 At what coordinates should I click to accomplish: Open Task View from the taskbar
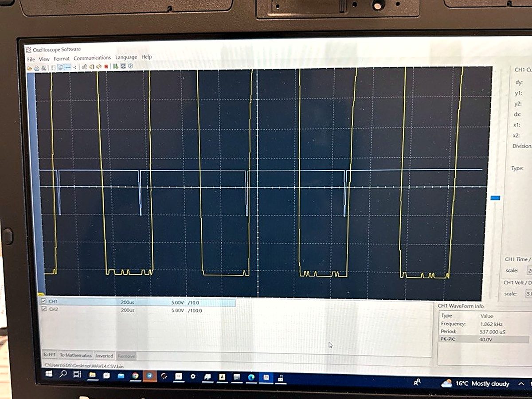tap(77, 375)
